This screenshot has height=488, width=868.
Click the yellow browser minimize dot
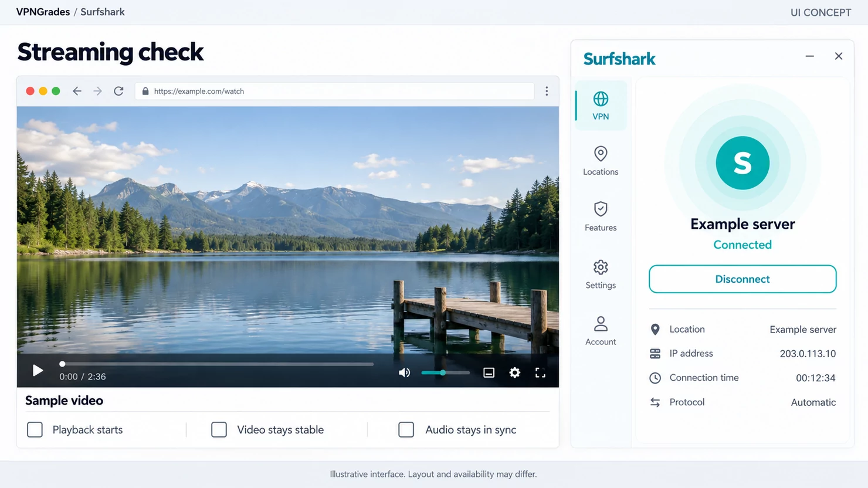(43, 91)
